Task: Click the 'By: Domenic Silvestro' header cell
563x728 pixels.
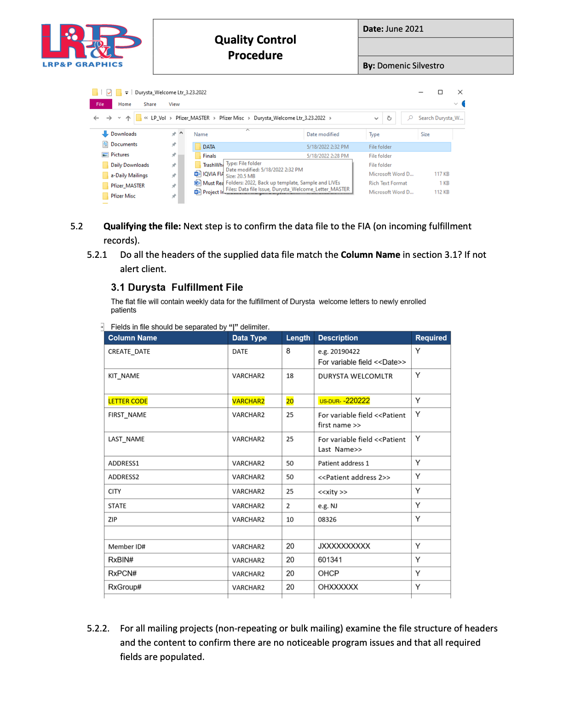Action: (436, 65)
